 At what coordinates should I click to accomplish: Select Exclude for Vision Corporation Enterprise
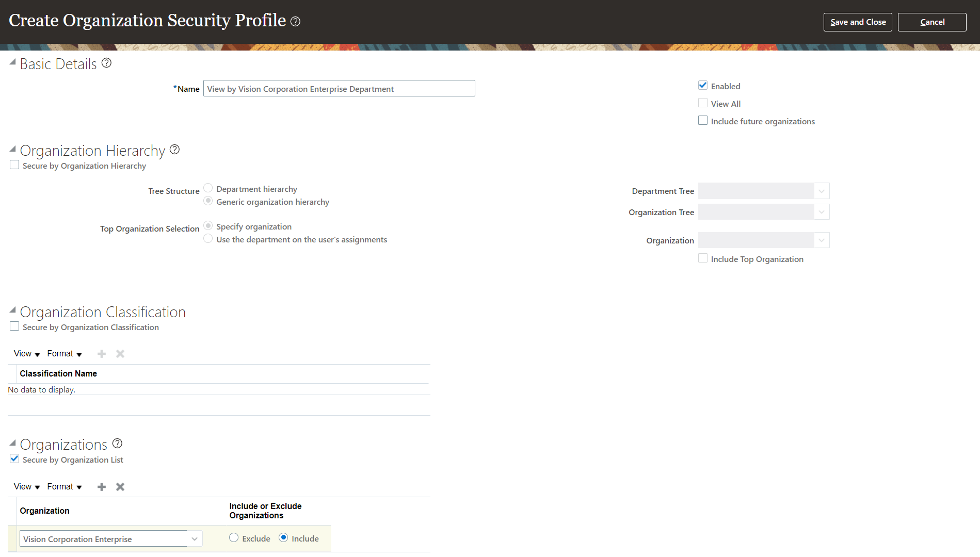point(234,537)
